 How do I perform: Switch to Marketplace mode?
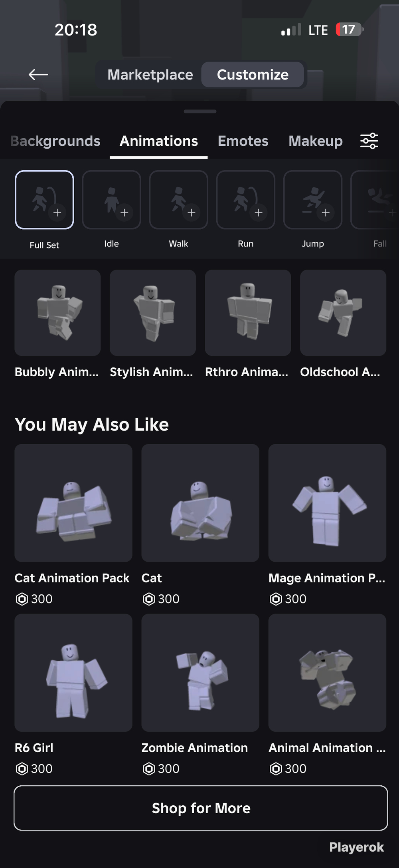pyautogui.click(x=150, y=75)
